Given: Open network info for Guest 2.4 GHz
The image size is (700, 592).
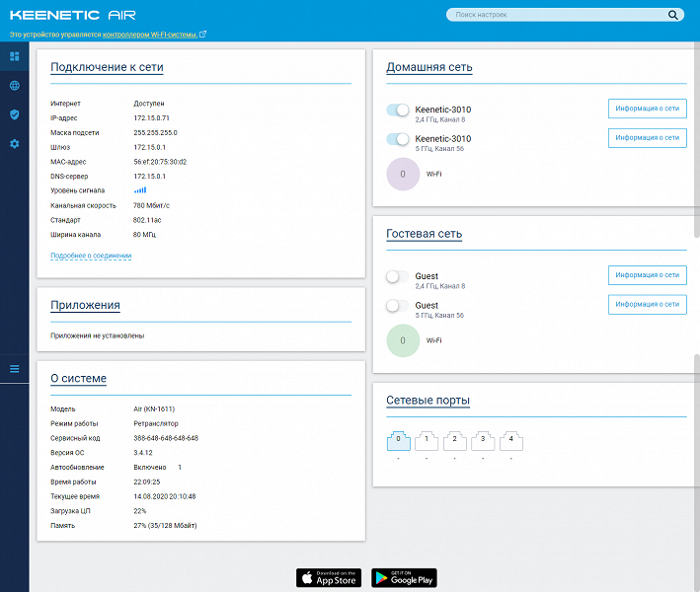Looking at the screenshot, I should [648, 275].
